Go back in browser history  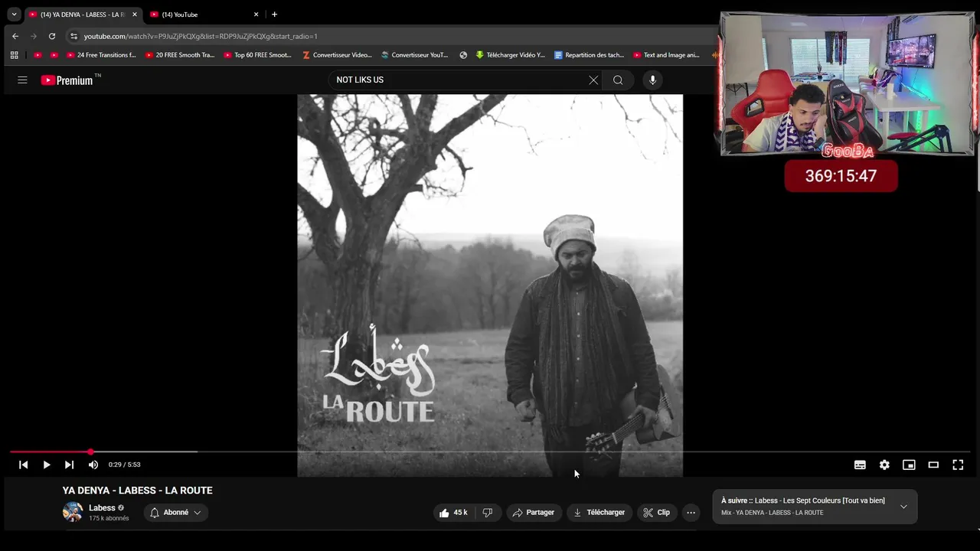point(15,36)
